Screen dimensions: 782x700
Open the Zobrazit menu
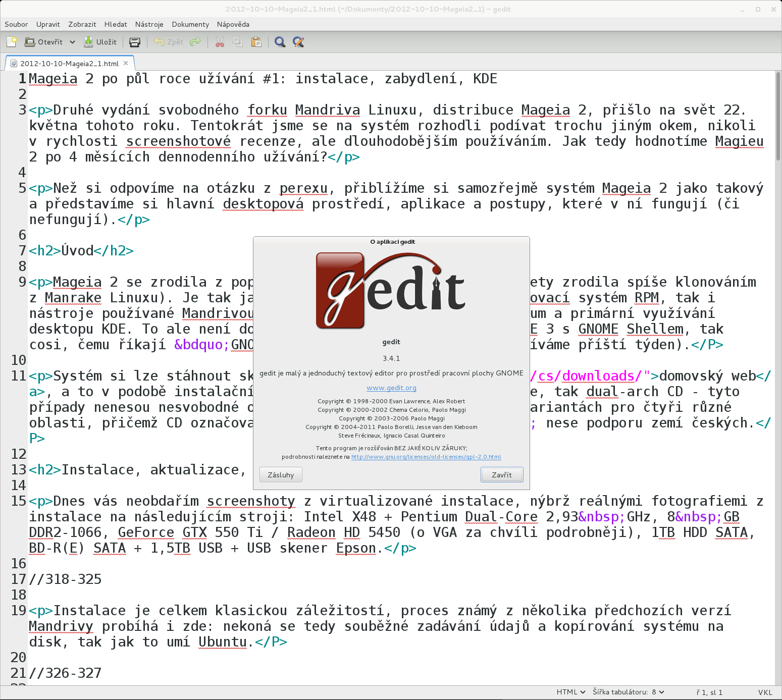(x=82, y=24)
